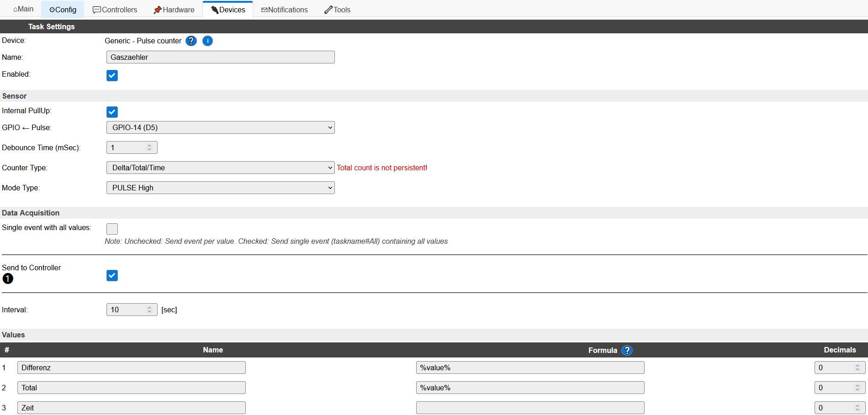
Task: Click the blue info icon beside Pulse counter
Action: (207, 41)
